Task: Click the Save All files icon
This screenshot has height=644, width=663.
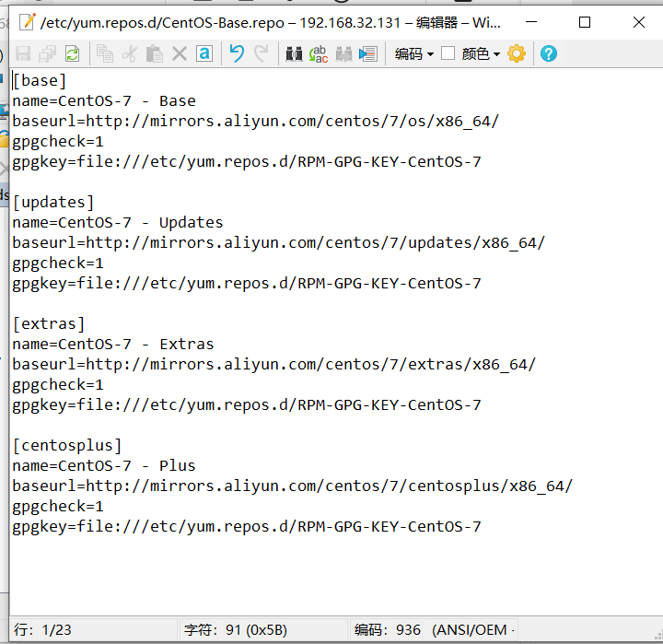Action: tap(47, 54)
